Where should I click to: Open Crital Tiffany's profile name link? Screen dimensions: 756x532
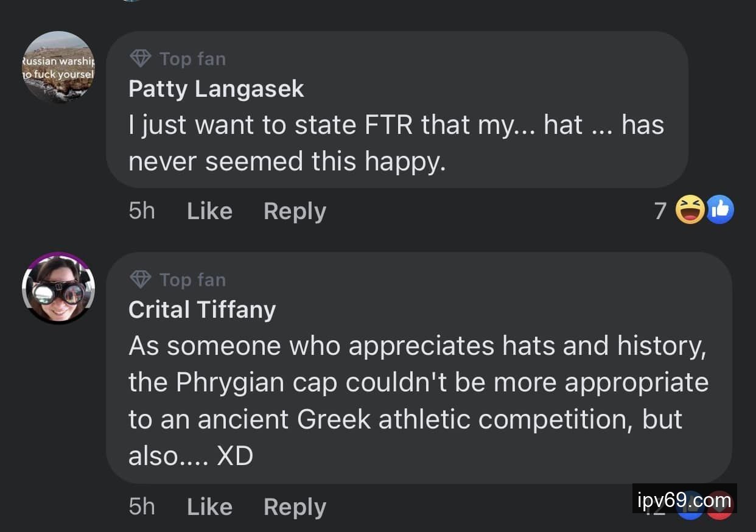coord(202,310)
